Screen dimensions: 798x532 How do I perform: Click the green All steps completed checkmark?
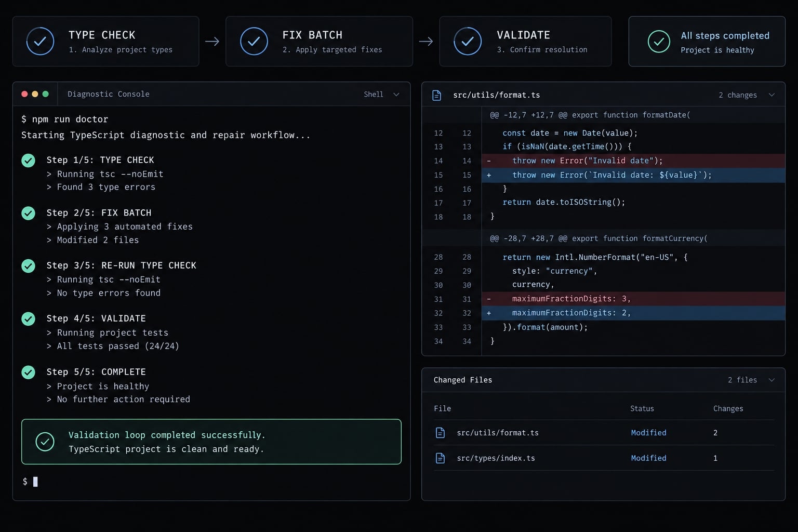coord(659,42)
